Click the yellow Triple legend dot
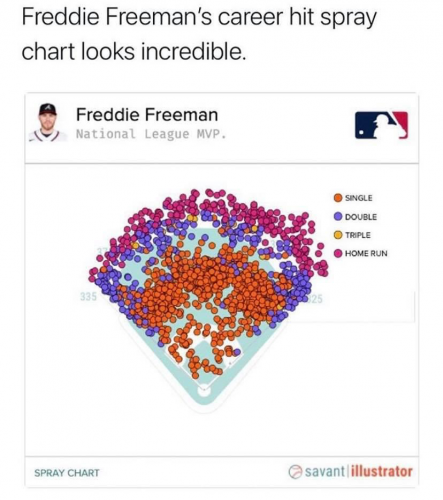This screenshot has width=443, height=500. [x=338, y=235]
